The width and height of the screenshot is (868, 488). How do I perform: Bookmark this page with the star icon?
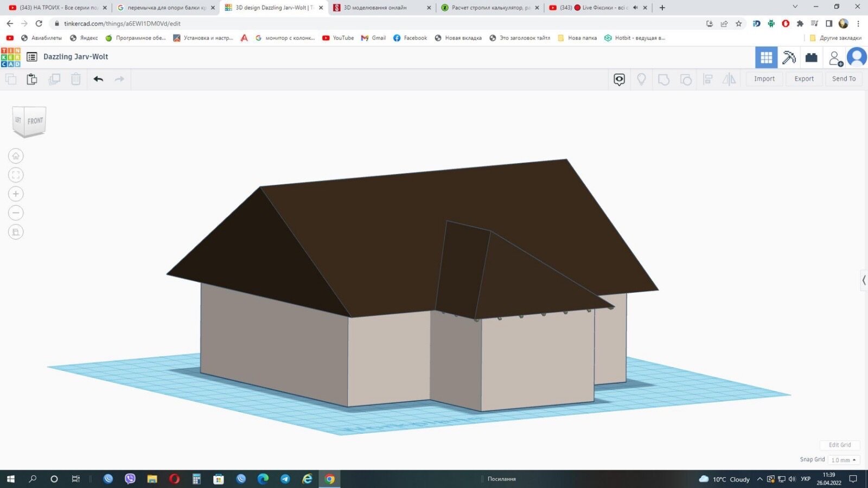coord(738,23)
